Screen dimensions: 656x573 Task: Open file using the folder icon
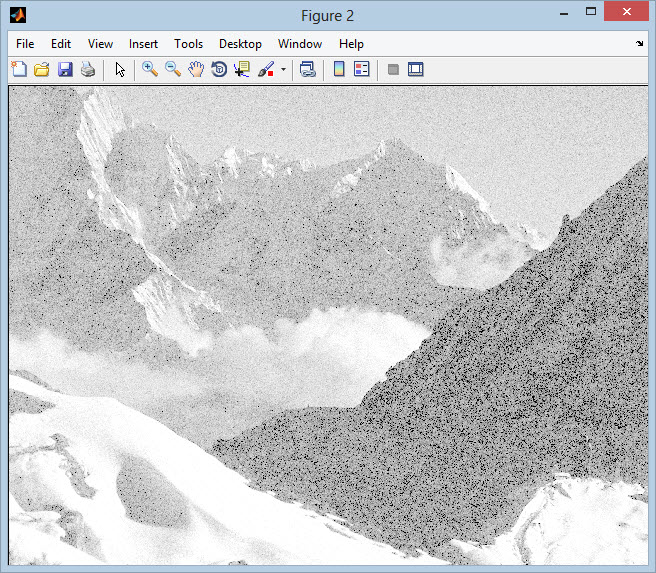point(41,69)
